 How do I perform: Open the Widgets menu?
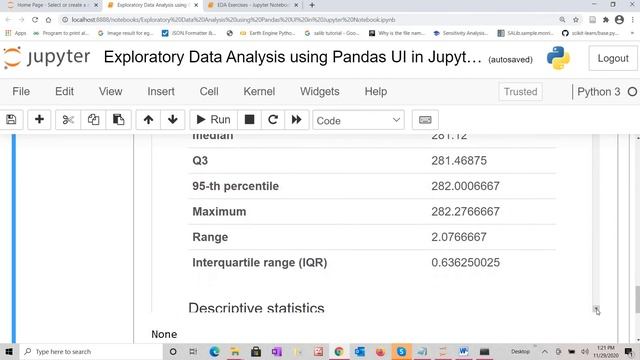(320, 91)
